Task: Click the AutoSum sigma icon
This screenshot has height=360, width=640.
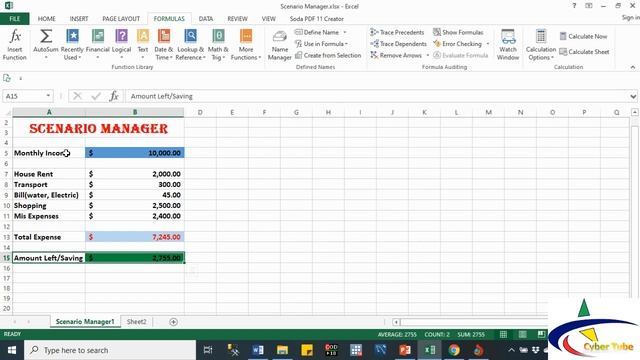Action: pyautogui.click(x=46, y=37)
